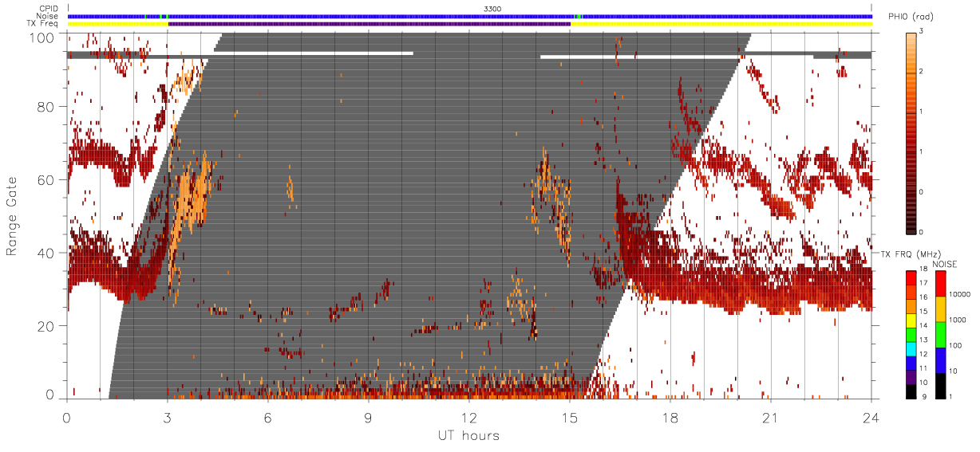This screenshot has height=452, width=980.
Task: Click the 100 tick on NOISE legend
Action: point(955,346)
